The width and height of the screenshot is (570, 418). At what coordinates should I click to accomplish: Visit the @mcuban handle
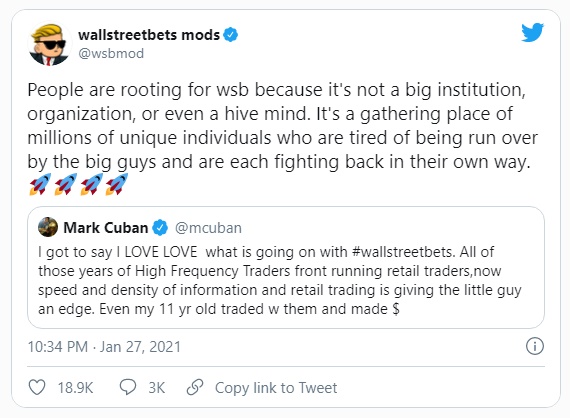(208, 228)
